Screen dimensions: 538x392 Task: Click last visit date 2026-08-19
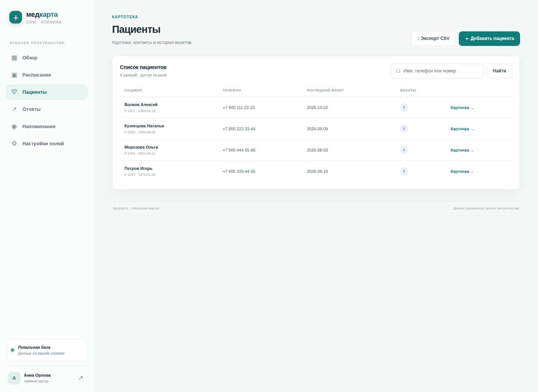pos(317,171)
